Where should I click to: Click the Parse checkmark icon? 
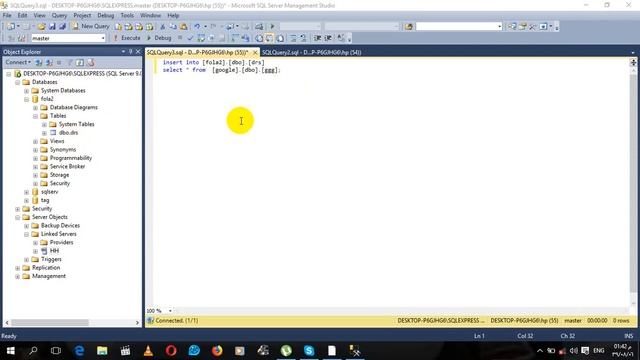(x=190, y=38)
